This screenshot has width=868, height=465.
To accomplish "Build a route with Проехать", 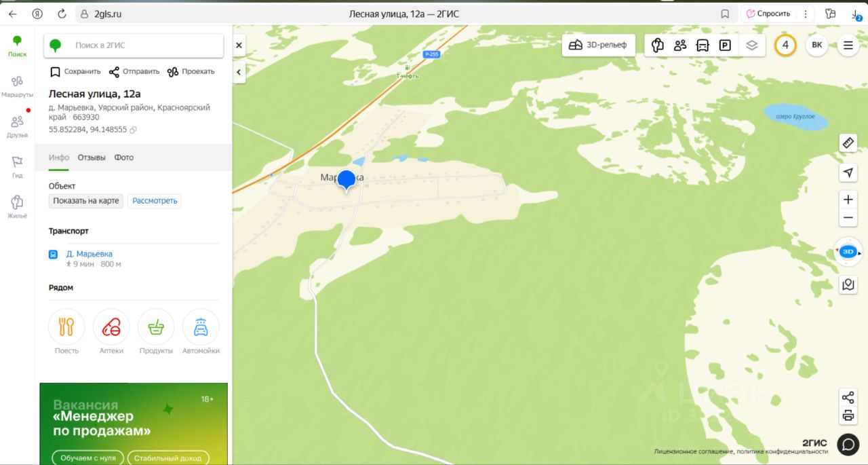I will [x=191, y=71].
